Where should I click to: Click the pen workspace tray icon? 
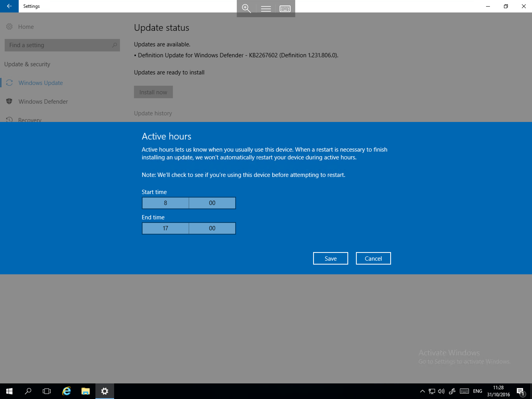point(452,391)
